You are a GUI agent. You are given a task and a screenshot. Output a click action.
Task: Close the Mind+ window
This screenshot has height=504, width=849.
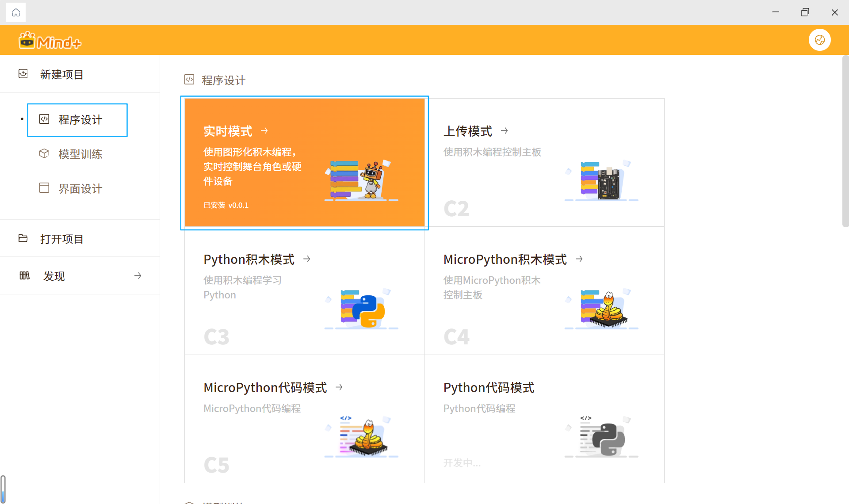coord(834,12)
